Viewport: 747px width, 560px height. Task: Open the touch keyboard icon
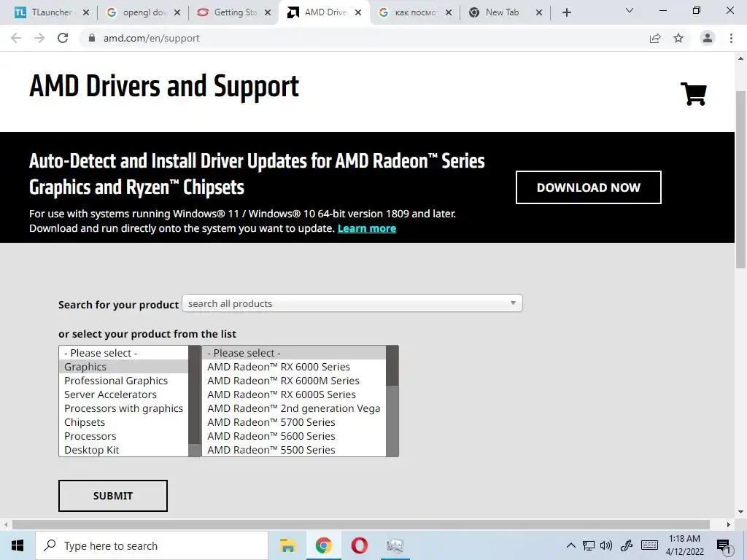click(649, 545)
